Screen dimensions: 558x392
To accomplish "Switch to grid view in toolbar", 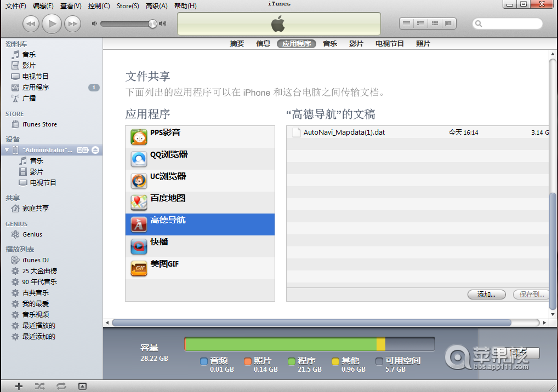I will tap(434, 23).
